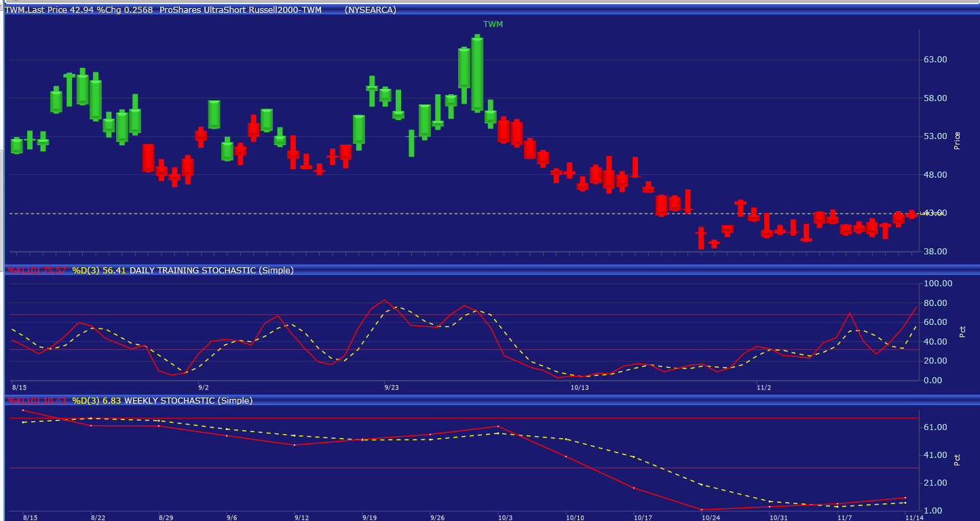
Task: Click the 8/22 date on weekly axis
Action: coord(98,517)
